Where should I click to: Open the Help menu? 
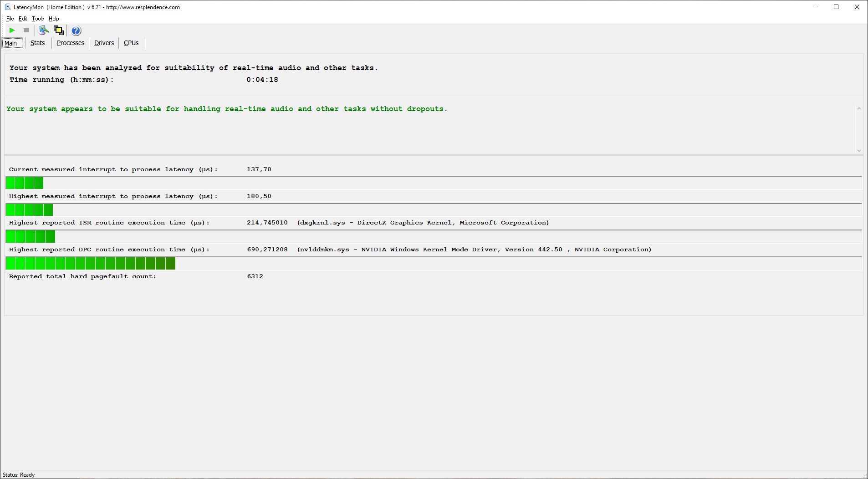[x=54, y=19]
